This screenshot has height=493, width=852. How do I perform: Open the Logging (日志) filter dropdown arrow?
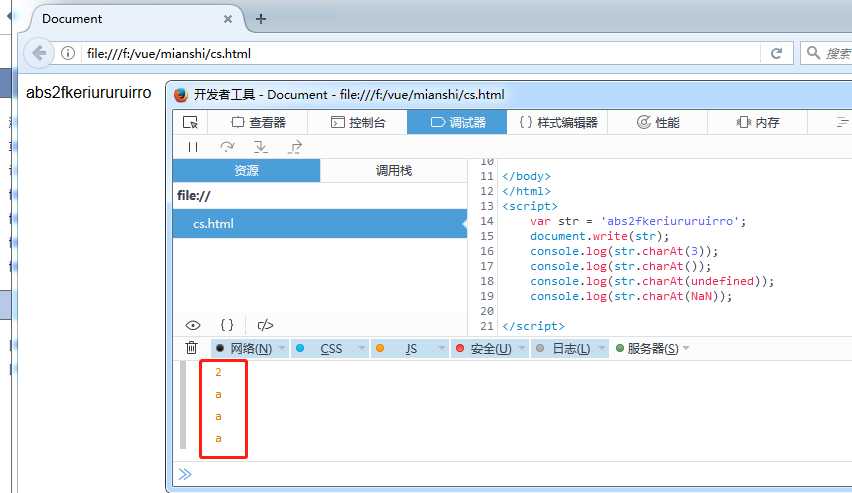602,348
